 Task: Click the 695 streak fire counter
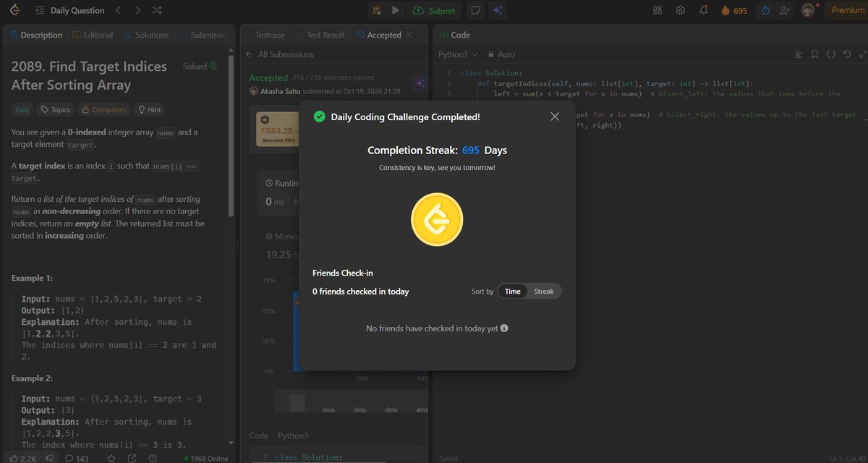pyautogui.click(x=734, y=10)
